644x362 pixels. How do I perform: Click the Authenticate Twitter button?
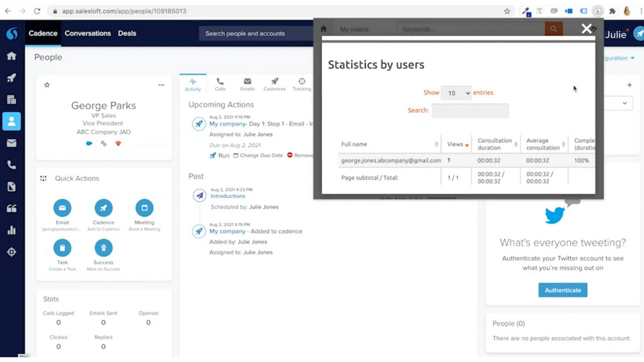click(x=563, y=290)
